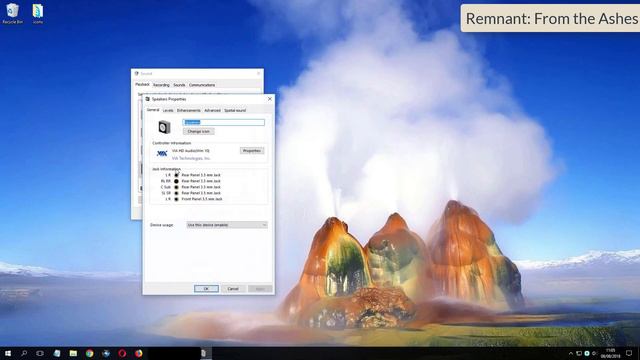
Task: Switch to Levels tab in Speakers Properties
Action: click(168, 110)
